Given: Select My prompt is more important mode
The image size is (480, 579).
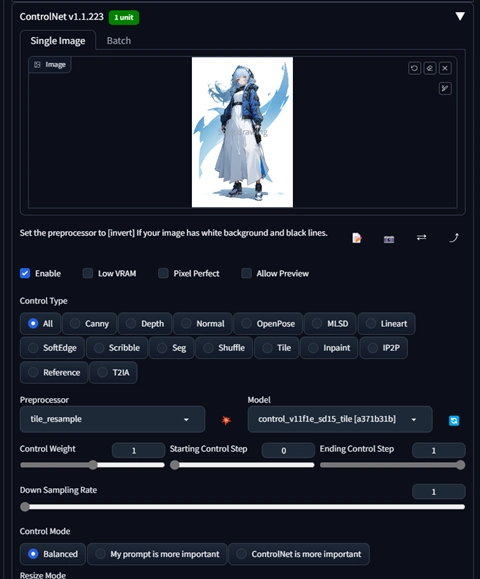Looking at the screenshot, I should pyautogui.click(x=157, y=554).
